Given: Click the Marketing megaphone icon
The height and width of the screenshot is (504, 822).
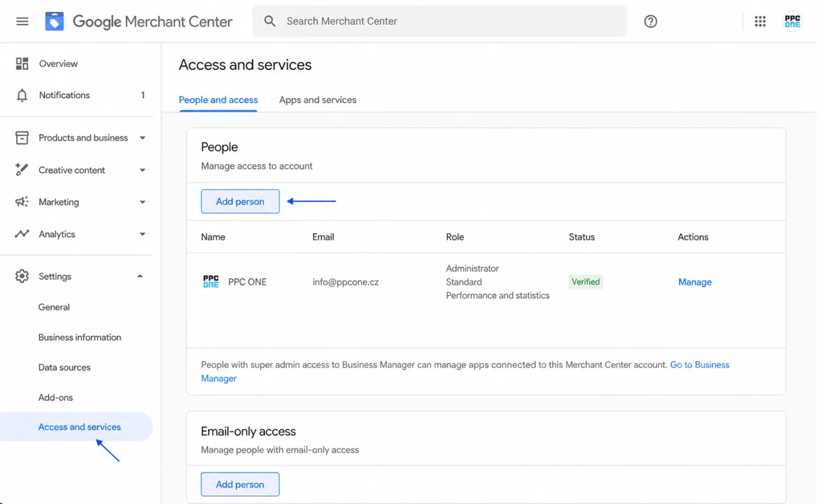Looking at the screenshot, I should point(22,202).
